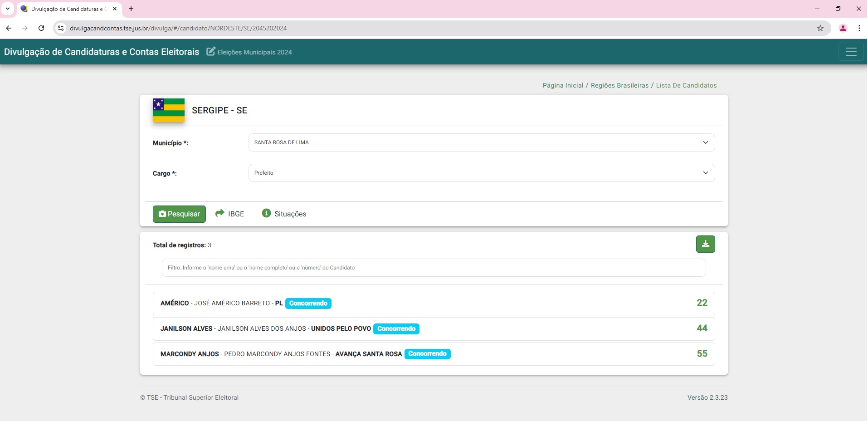Screen dimensions: 868x421
Task: Click Lista De Candidatos breadcrumb
Action: [686, 85]
